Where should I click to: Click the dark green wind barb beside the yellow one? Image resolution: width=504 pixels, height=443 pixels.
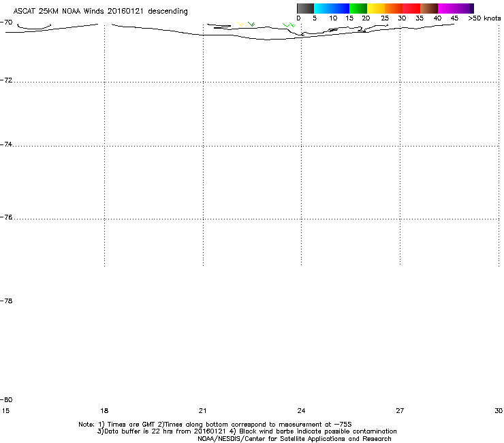(251, 25)
